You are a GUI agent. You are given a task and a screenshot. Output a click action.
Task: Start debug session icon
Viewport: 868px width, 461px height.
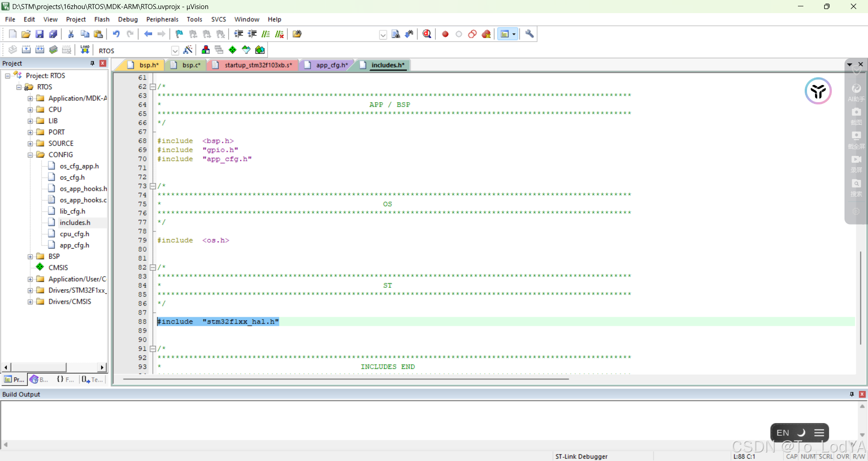(x=427, y=34)
